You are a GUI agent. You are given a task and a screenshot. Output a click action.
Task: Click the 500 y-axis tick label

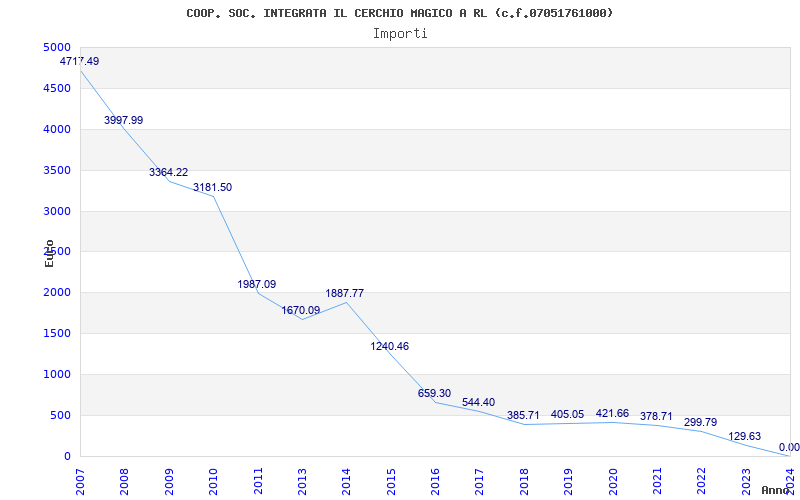(x=60, y=415)
